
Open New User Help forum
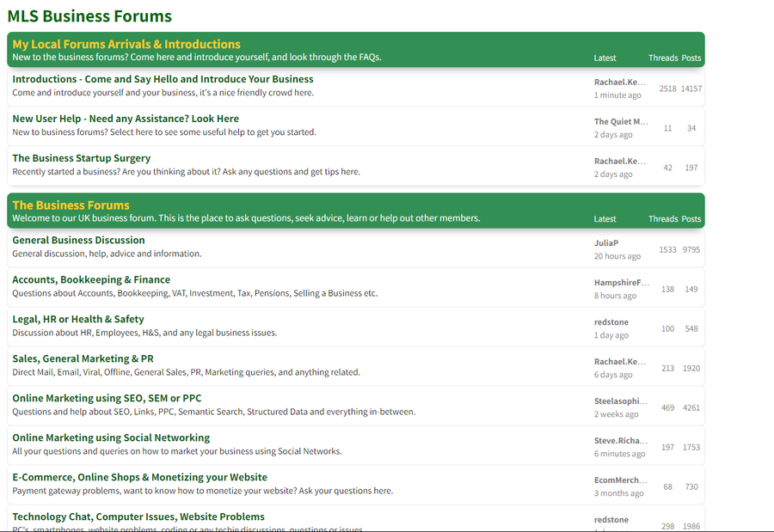[126, 119]
